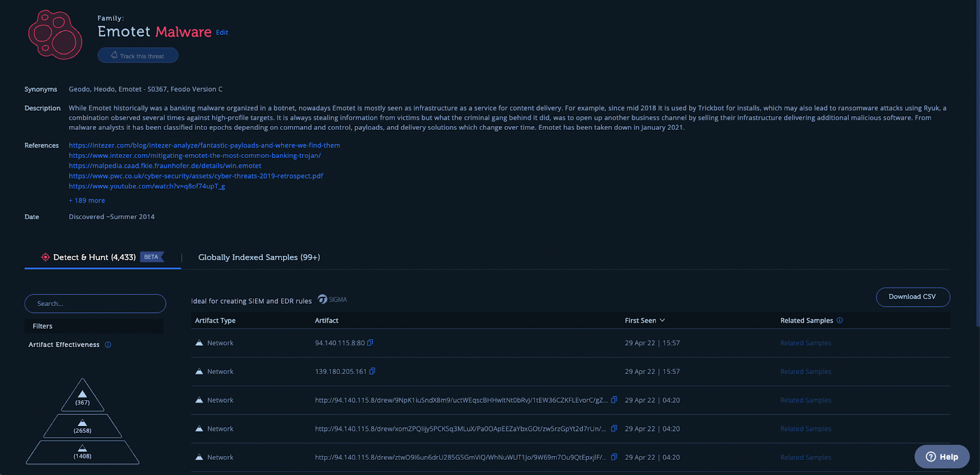This screenshot has height=475, width=980.
Task: Open Related Samples for 139.180.205.161
Action: coord(805,372)
